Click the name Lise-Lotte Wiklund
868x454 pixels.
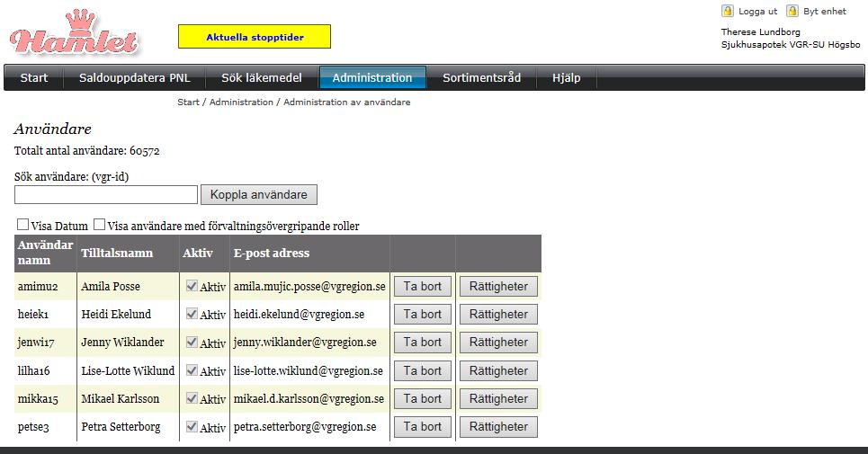coord(128,370)
